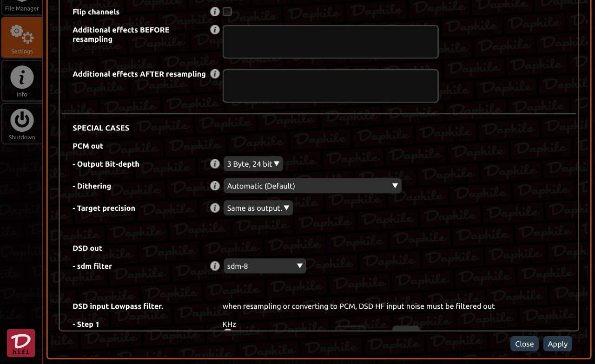Click the Daphile hifi logo
This screenshot has width=595, height=364.
click(x=21, y=343)
